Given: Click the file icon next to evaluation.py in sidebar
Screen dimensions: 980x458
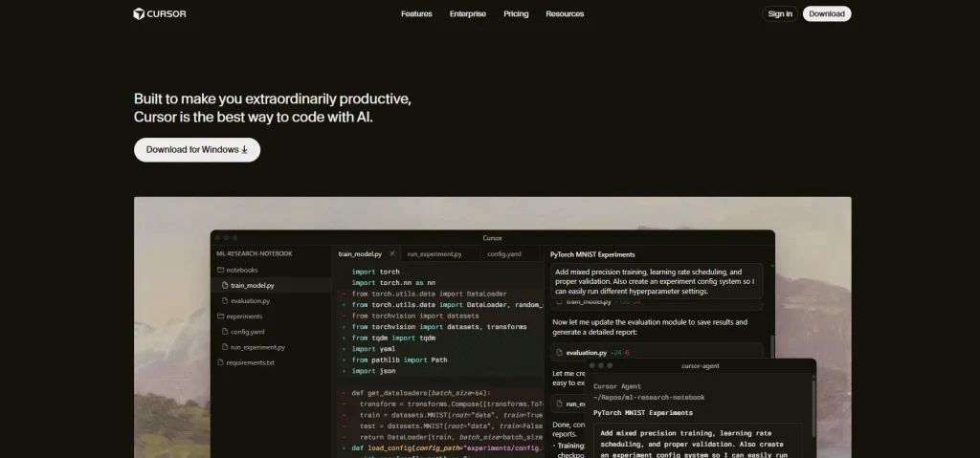Looking at the screenshot, I should [x=225, y=301].
